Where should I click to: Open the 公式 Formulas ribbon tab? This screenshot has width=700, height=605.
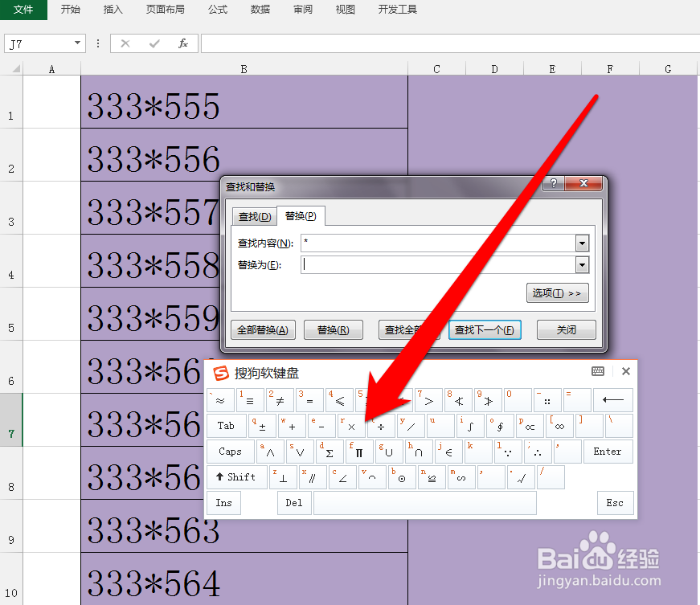[x=218, y=10]
